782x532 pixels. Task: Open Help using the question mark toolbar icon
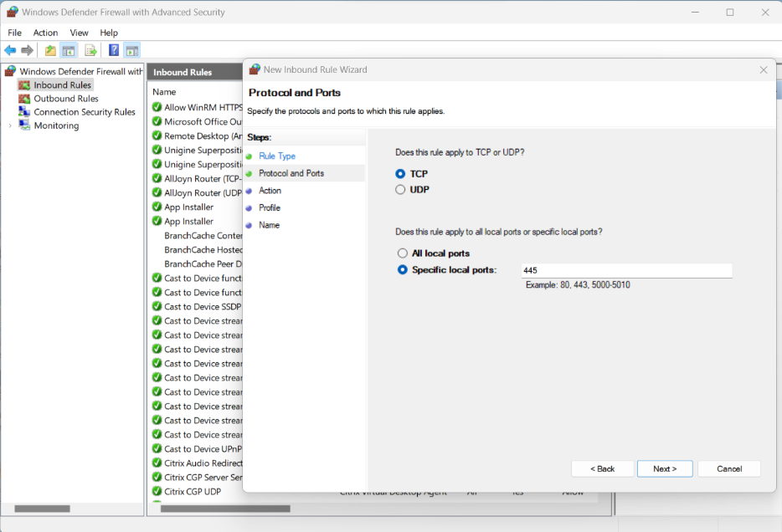click(x=112, y=50)
